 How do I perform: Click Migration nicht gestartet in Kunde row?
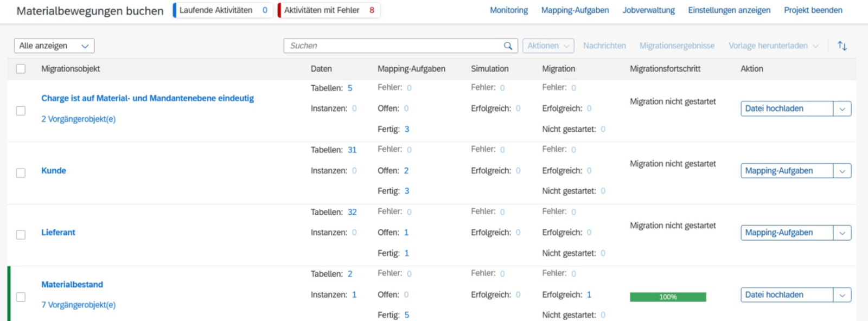[673, 164]
